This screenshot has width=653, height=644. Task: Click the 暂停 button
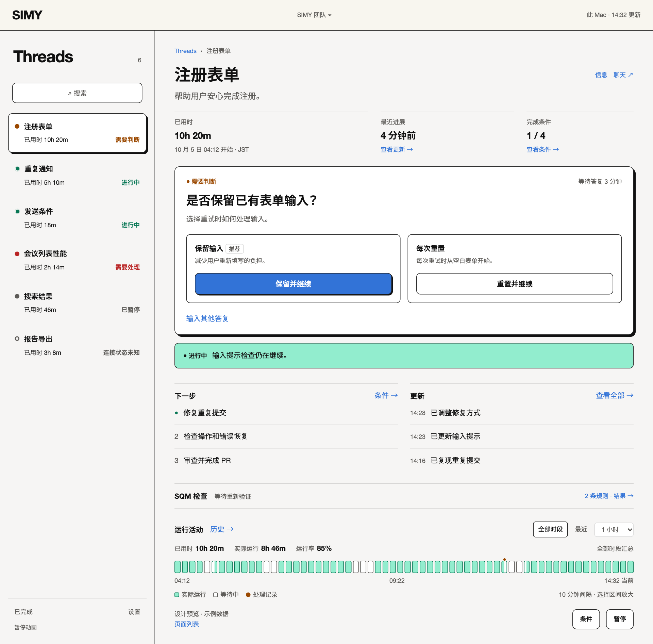point(620,619)
